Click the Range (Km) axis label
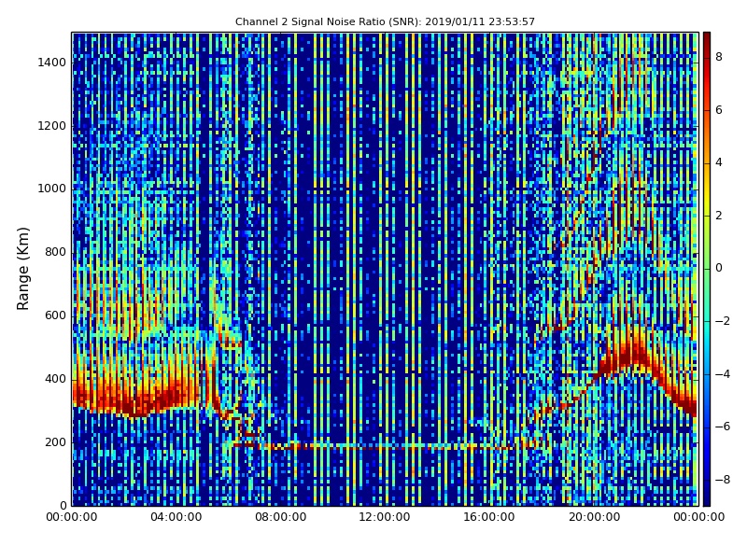747x560 pixels. tap(22, 269)
